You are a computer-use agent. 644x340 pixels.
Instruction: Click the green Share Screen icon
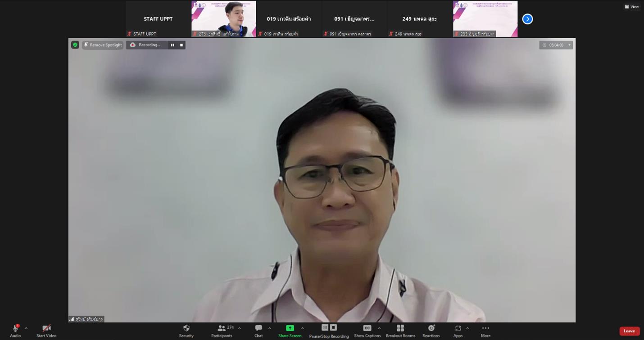pyautogui.click(x=290, y=328)
